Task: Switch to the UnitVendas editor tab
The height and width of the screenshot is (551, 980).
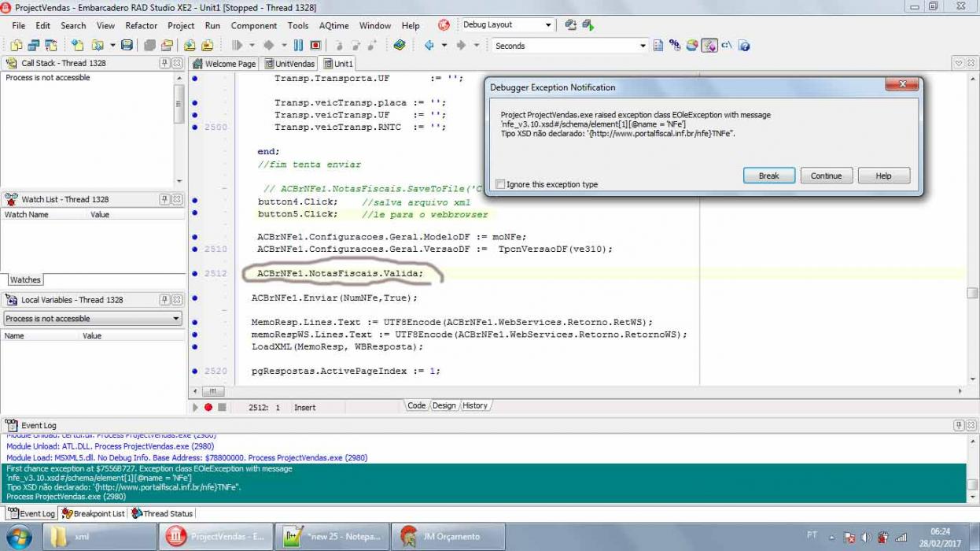Action: tap(289, 64)
